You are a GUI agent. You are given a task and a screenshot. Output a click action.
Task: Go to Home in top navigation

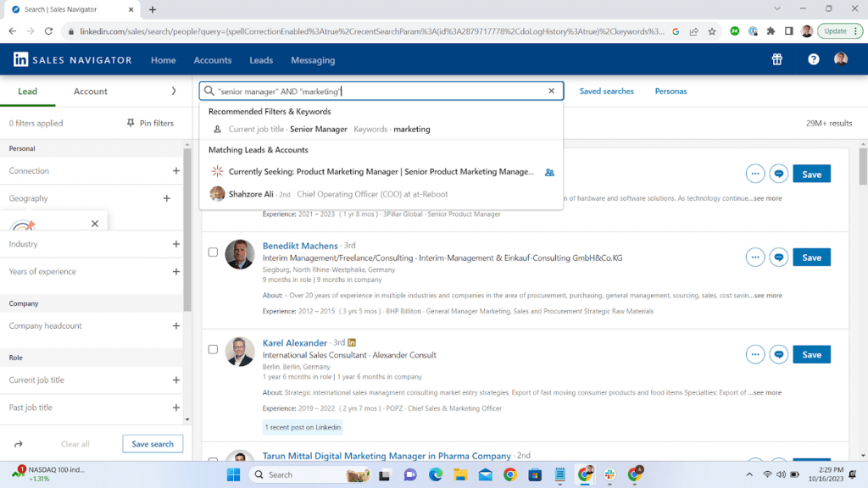tap(164, 60)
